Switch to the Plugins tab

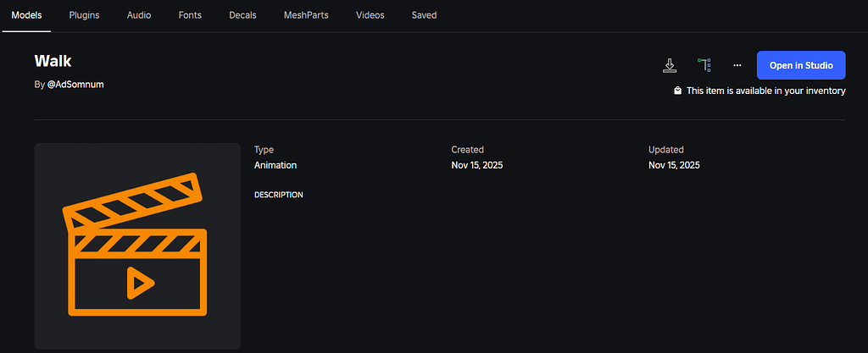click(84, 15)
